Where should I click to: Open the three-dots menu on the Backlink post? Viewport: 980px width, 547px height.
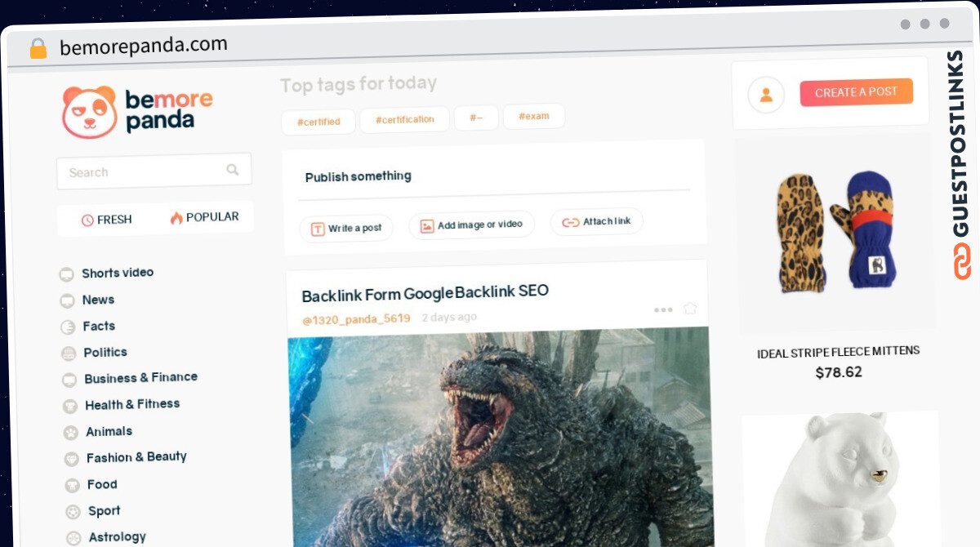click(663, 309)
